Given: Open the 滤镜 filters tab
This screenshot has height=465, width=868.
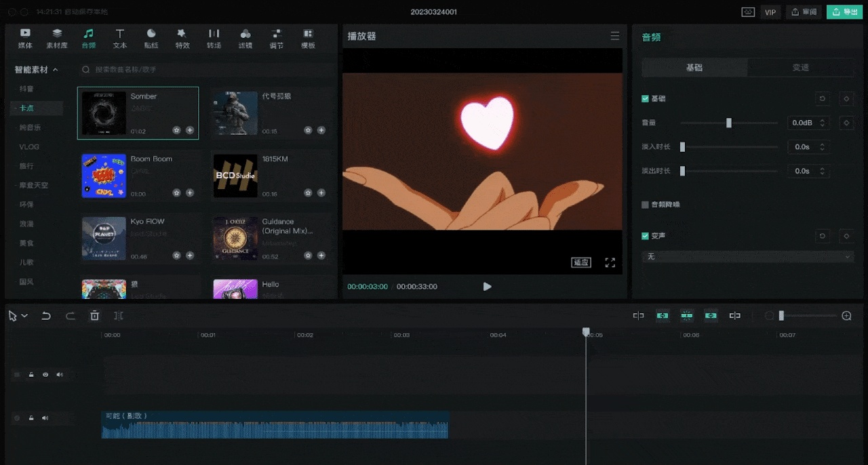Looking at the screenshot, I should [x=245, y=39].
